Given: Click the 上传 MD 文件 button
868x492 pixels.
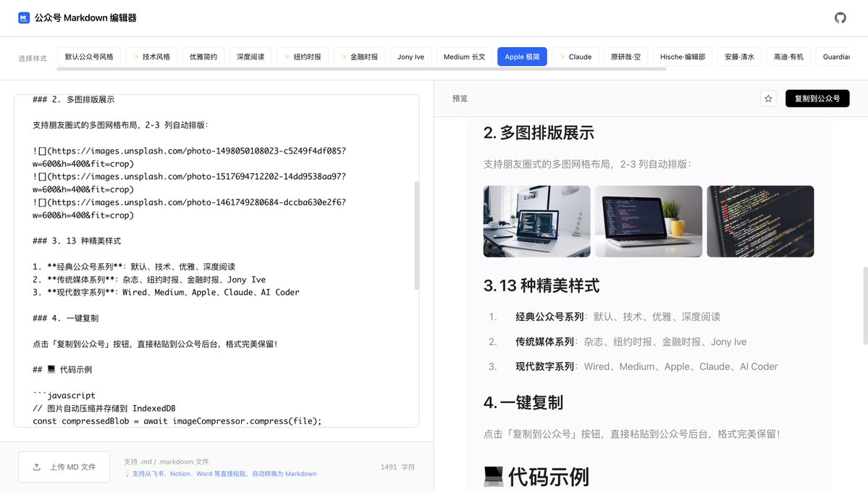Looking at the screenshot, I should coord(64,467).
